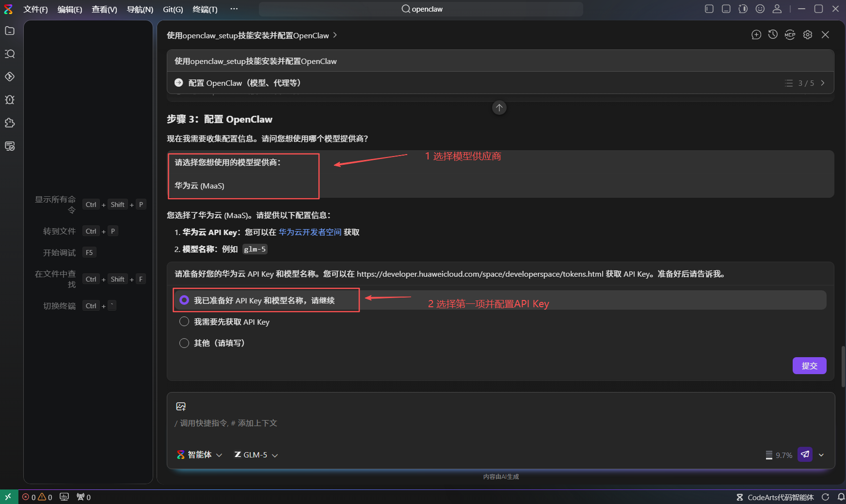Viewport: 846px width, 504px height.
Task: Open remote window icon in status bar
Action: click(8, 497)
